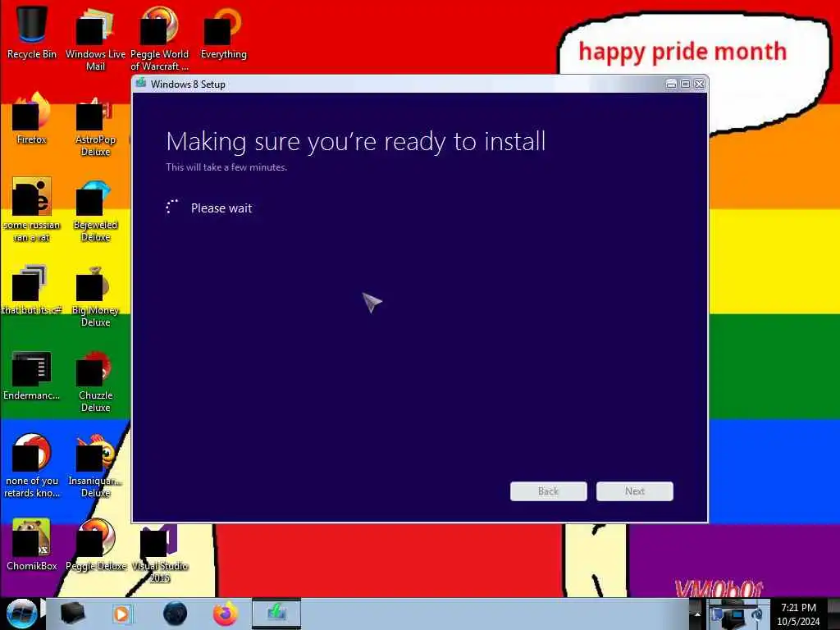Click the Back button in Setup

(549, 491)
